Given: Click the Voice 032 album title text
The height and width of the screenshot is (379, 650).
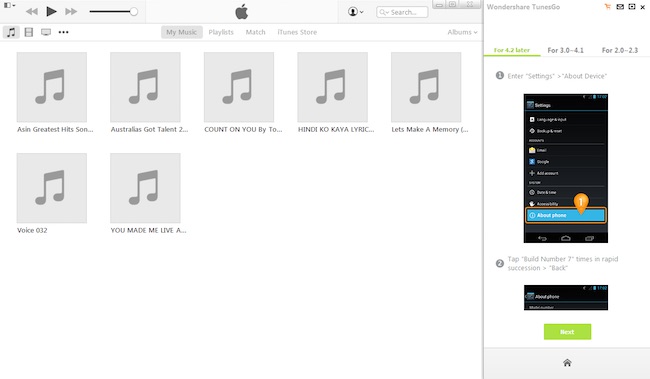Looking at the screenshot, I should pyautogui.click(x=32, y=230).
